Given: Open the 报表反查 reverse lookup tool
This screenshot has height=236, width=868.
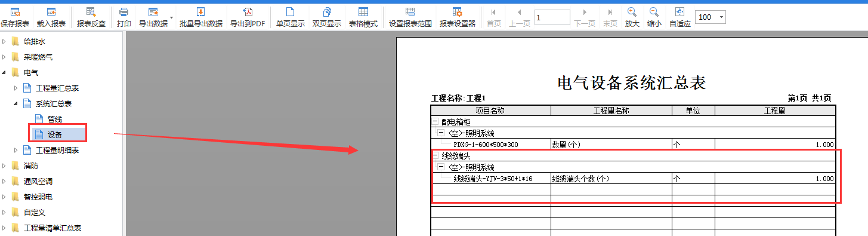Looking at the screenshot, I should pos(91,17).
